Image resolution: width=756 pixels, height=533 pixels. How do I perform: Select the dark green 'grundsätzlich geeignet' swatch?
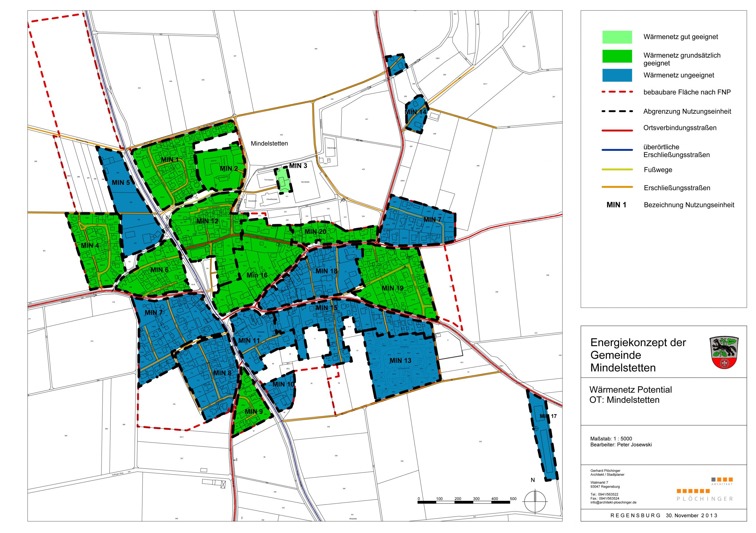point(617,56)
